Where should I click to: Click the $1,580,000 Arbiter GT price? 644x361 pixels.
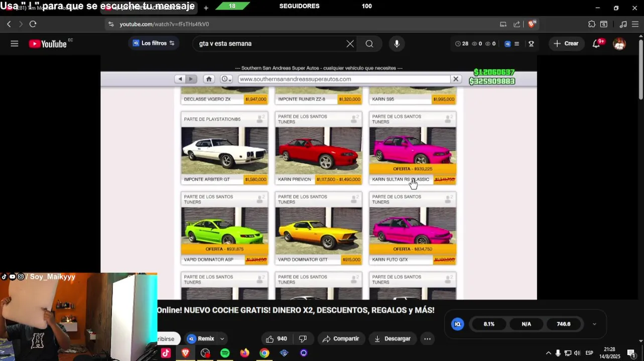pos(255,179)
